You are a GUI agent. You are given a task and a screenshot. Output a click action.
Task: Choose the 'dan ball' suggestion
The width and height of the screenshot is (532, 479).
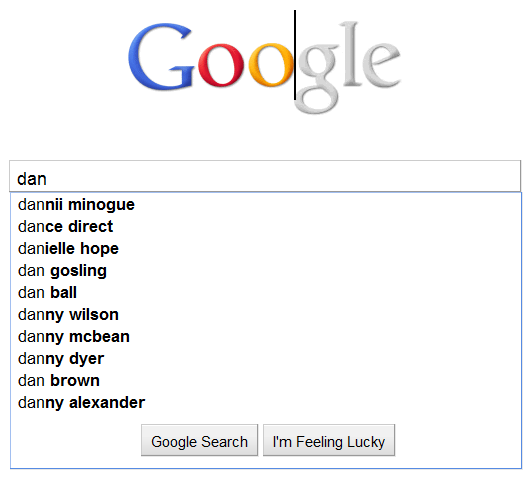point(266,293)
